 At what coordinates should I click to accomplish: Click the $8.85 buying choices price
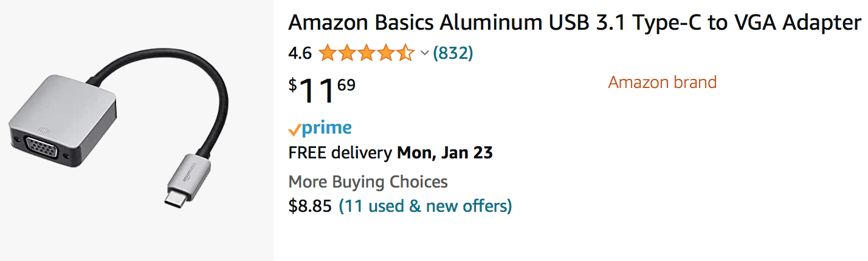[310, 206]
